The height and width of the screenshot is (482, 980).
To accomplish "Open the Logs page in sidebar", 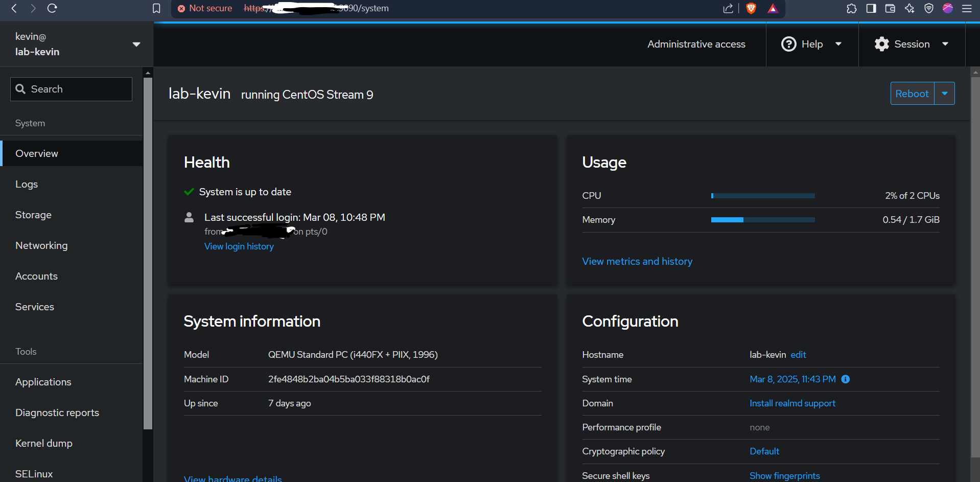I will pos(27,185).
